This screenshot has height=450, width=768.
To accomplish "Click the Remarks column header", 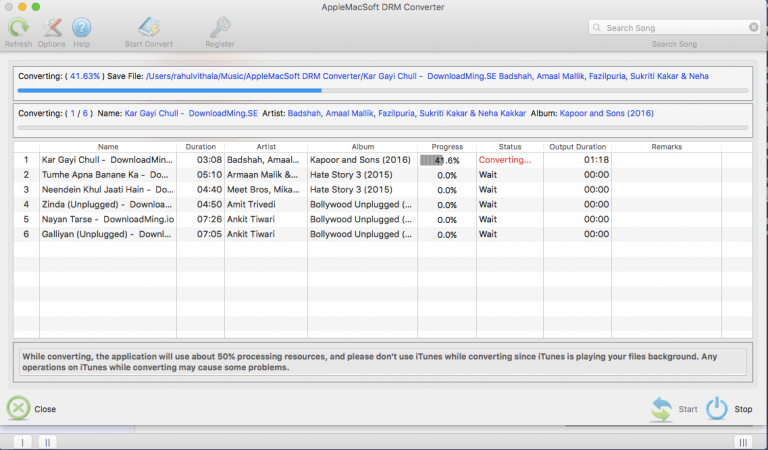I will pos(667,147).
